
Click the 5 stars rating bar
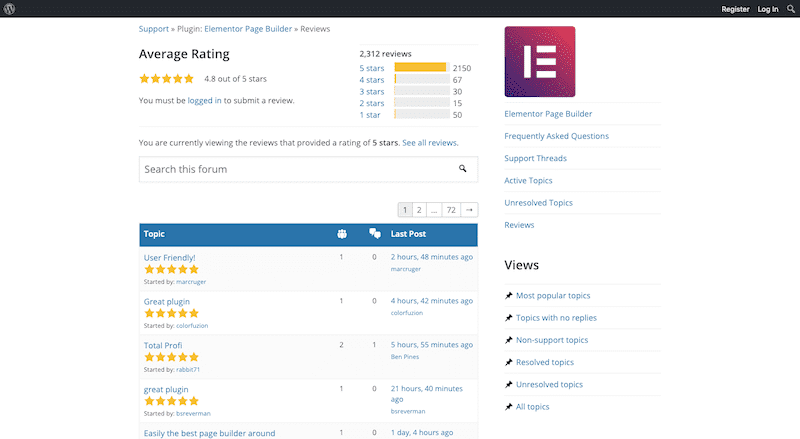click(422, 67)
